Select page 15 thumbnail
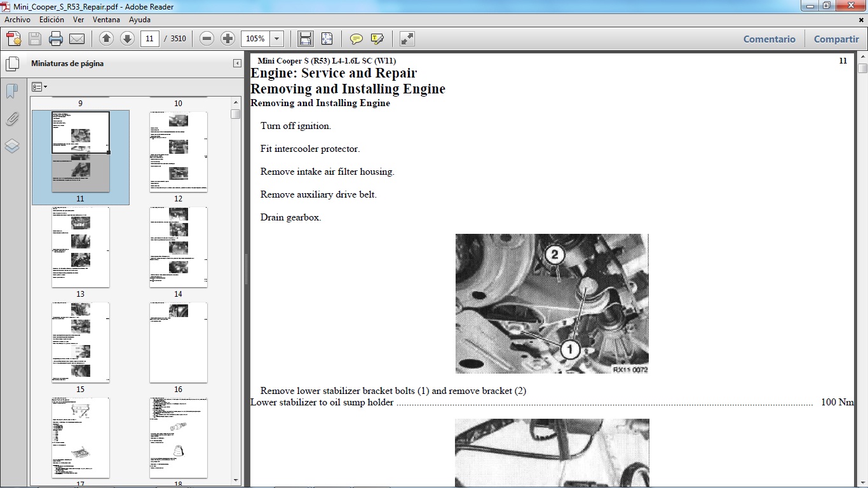Viewport: 868px width, 488px height. click(x=80, y=342)
